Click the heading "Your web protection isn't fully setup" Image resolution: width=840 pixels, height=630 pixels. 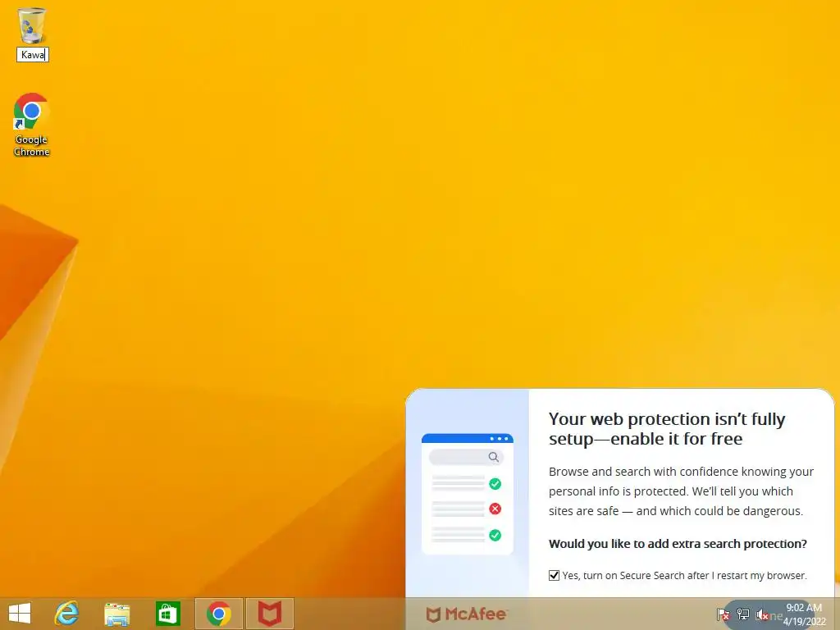coord(667,428)
